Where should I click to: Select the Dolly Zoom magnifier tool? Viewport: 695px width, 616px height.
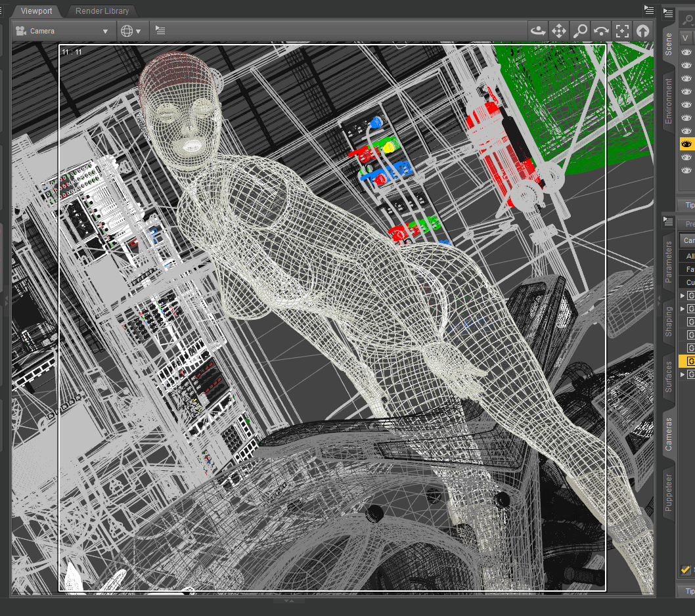click(x=580, y=31)
